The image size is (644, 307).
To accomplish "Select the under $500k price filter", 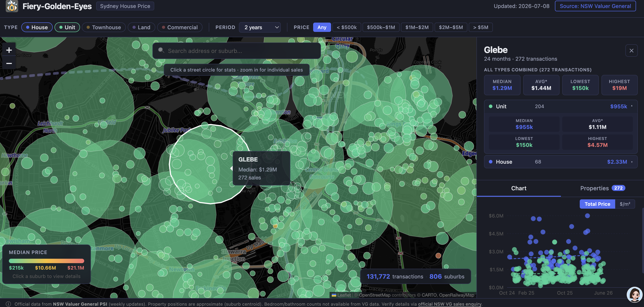I will pos(347,27).
